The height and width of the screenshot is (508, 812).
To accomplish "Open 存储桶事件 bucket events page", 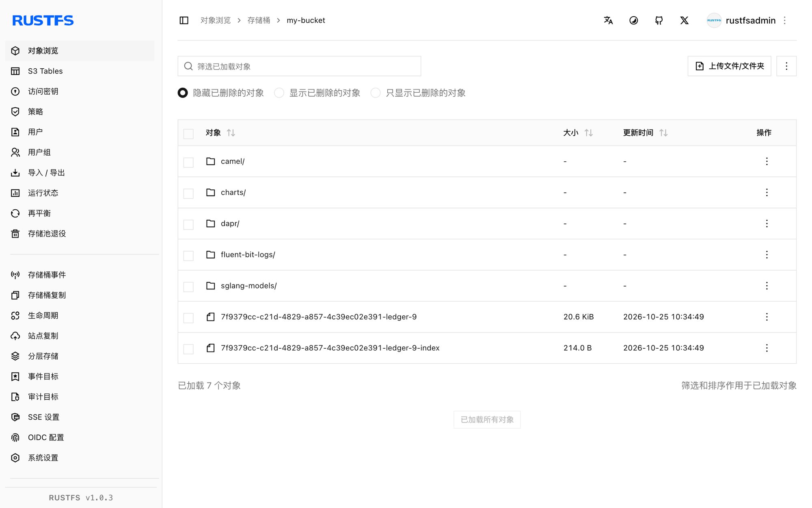I will click(x=80, y=275).
